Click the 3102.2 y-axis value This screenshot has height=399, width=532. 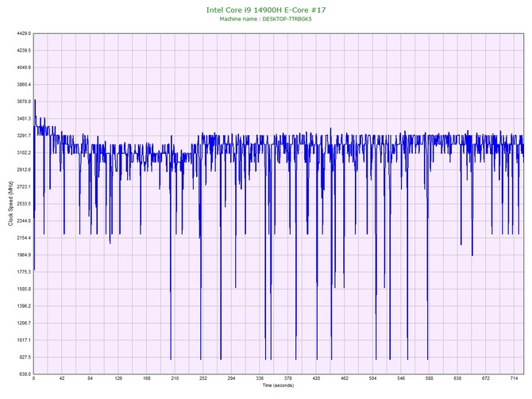pos(24,152)
